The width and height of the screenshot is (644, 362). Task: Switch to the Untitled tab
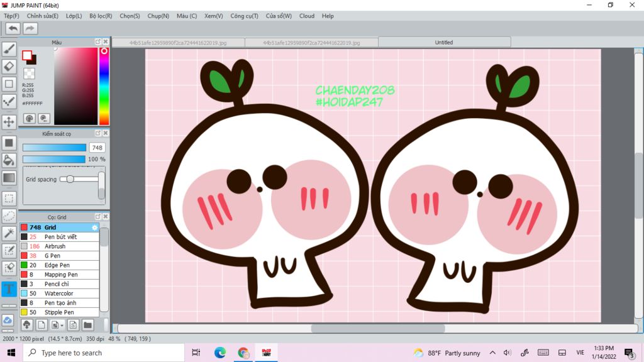click(x=445, y=42)
